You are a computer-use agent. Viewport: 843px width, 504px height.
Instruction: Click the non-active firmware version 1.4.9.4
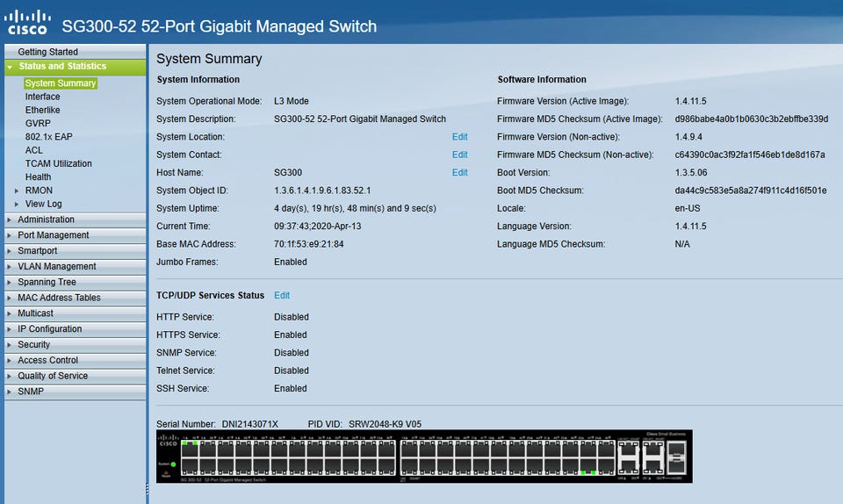[688, 137]
